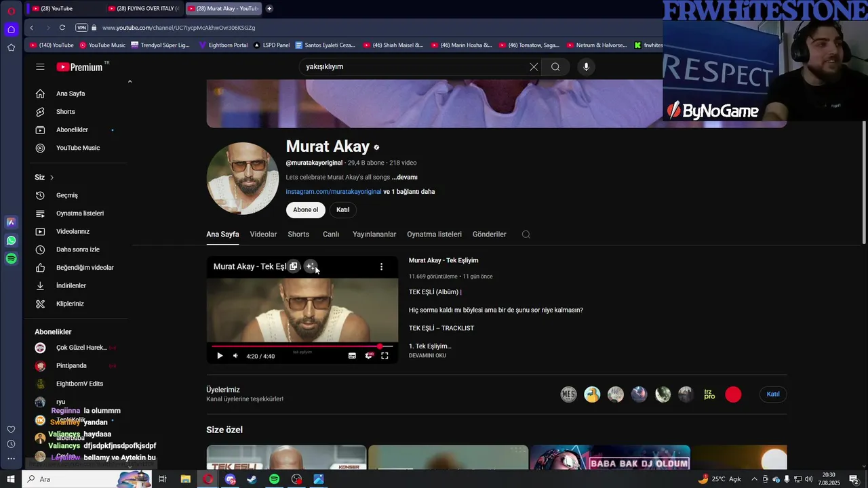Screen dimensions: 868x488
Task: Open the video player settings gear
Action: point(369,356)
